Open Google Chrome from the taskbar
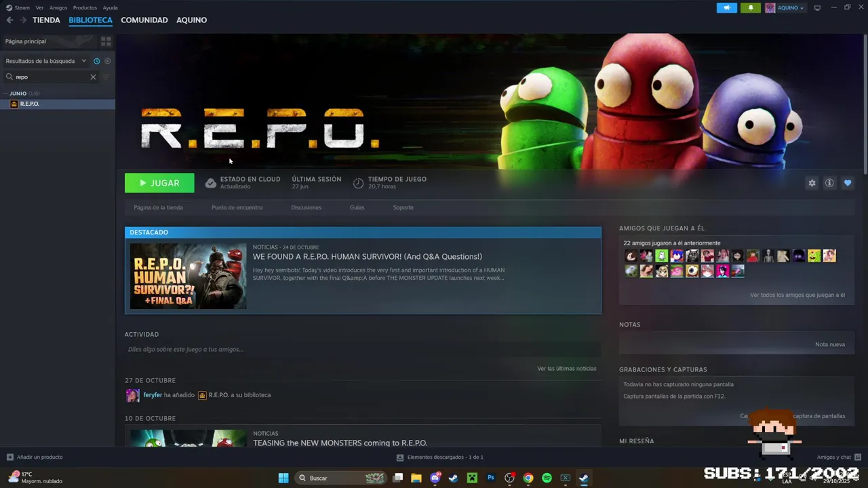The width and height of the screenshot is (868, 488). click(x=528, y=478)
